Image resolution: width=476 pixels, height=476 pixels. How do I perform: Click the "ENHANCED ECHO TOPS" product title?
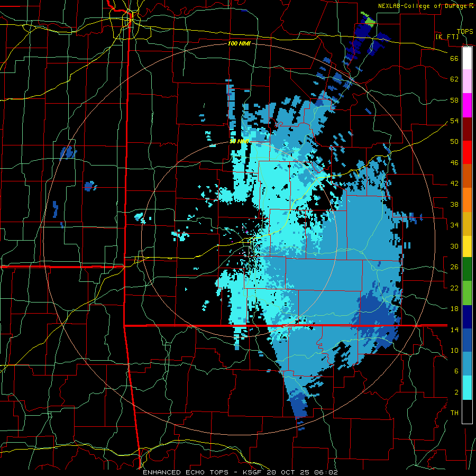click(186, 472)
